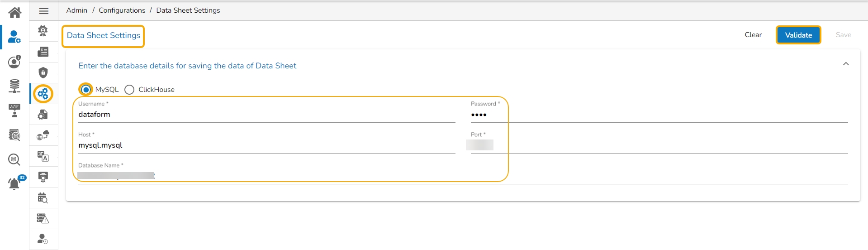Image resolution: width=868 pixels, height=250 pixels.
Task: Click into the Password field
Action: 659,115
